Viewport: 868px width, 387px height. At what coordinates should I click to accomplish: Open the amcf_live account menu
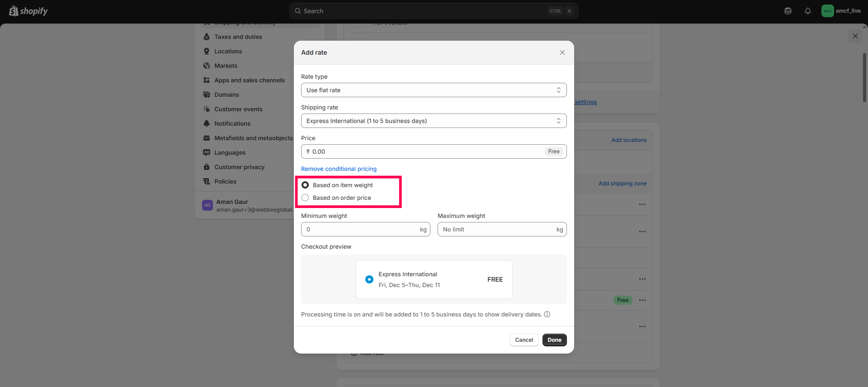pyautogui.click(x=841, y=11)
